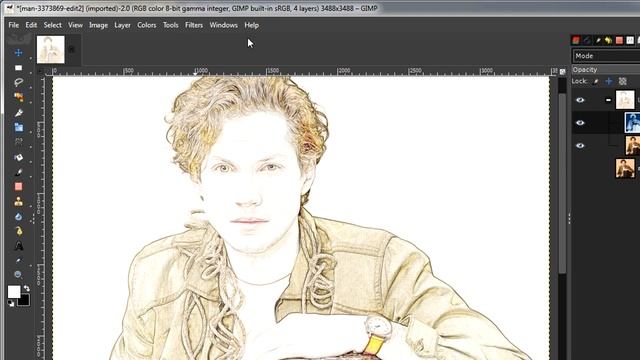This screenshot has height=360, width=640.
Task: Open the Layer menu
Action: (x=122, y=25)
